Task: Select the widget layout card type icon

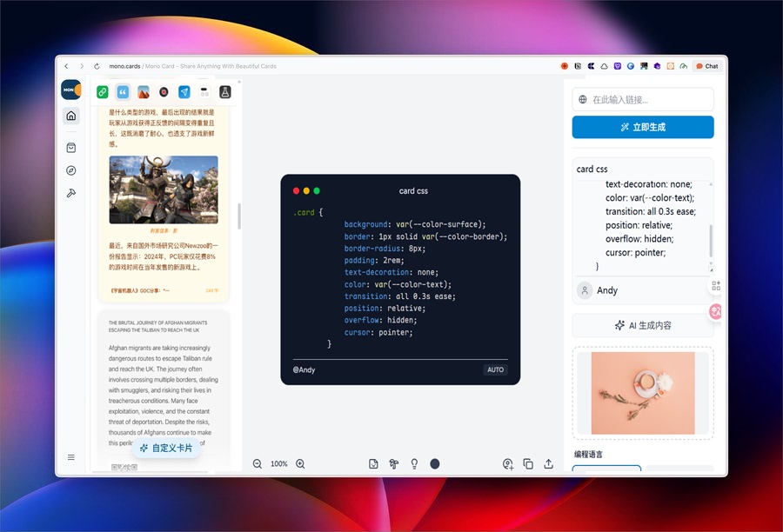Action: [204, 92]
